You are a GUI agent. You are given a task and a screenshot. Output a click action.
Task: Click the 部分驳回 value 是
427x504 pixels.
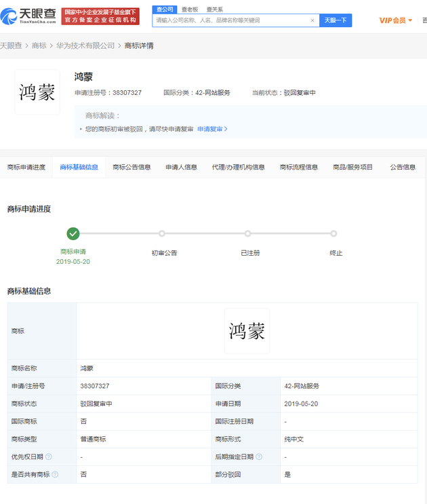coord(287,474)
